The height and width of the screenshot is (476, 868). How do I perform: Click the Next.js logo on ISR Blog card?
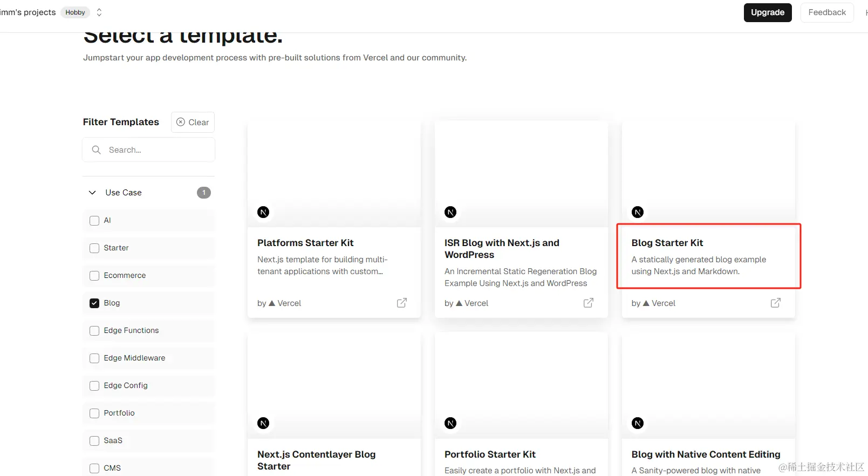click(450, 212)
